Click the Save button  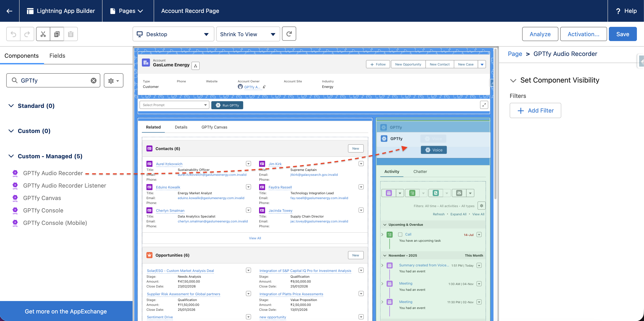[622, 34]
